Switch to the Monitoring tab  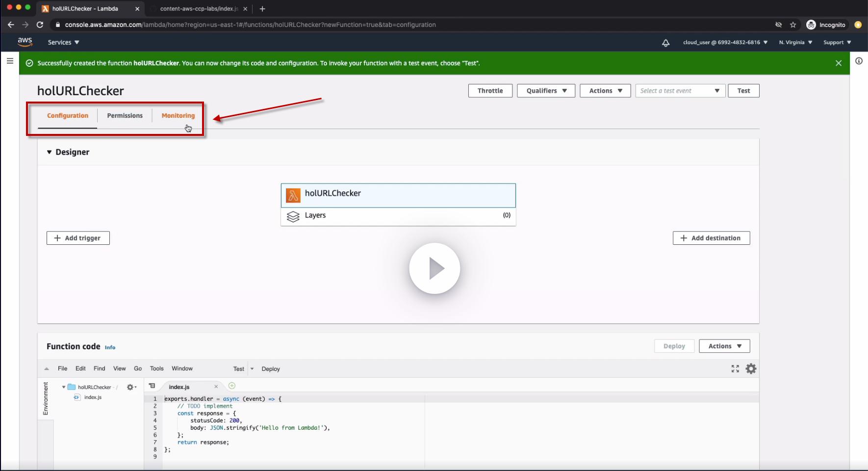point(178,116)
